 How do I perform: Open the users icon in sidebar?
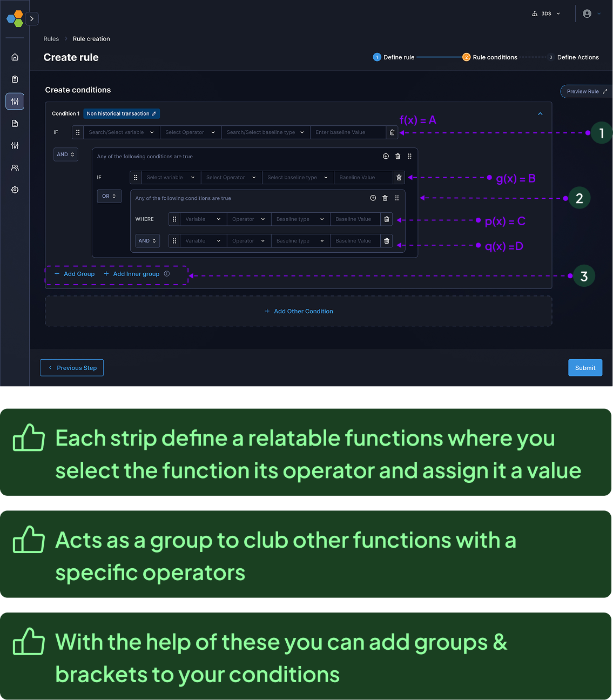(x=15, y=168)
